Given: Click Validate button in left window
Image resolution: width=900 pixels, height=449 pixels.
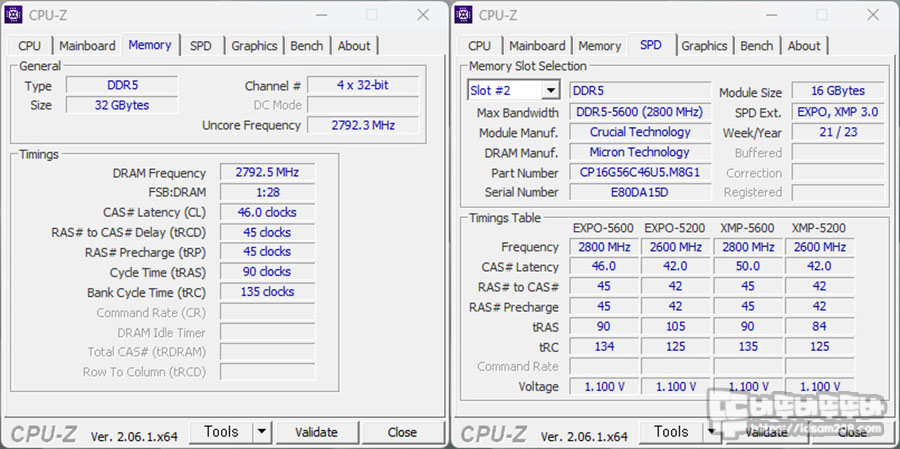Looking at the screenshot, I should (316, 432).
